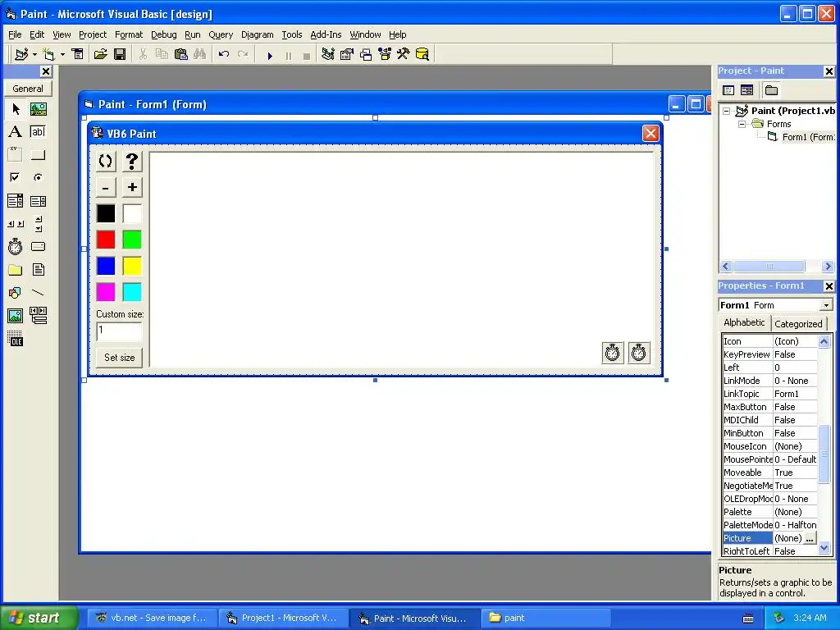Switch to Categorized properties tab
This screenshot has height=630, width=840.
pyautogui.click(x=798, y=323)
